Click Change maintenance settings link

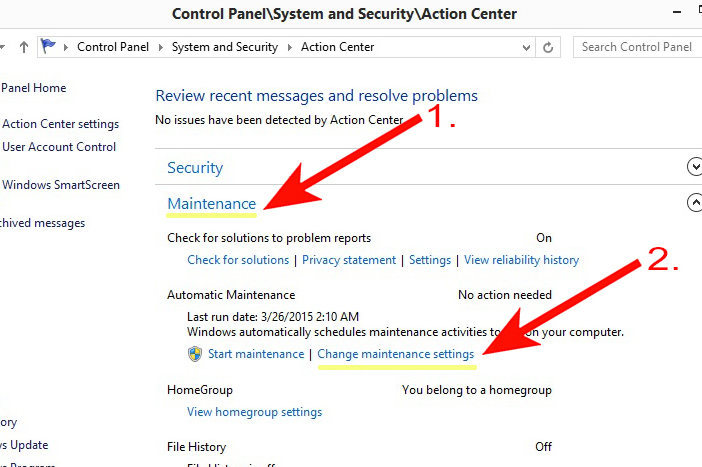pyautogui.click(x=395, y=354)
